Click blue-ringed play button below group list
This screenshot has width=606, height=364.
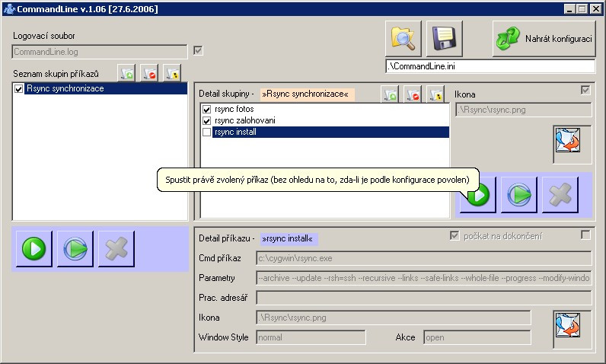coord(75,249)
